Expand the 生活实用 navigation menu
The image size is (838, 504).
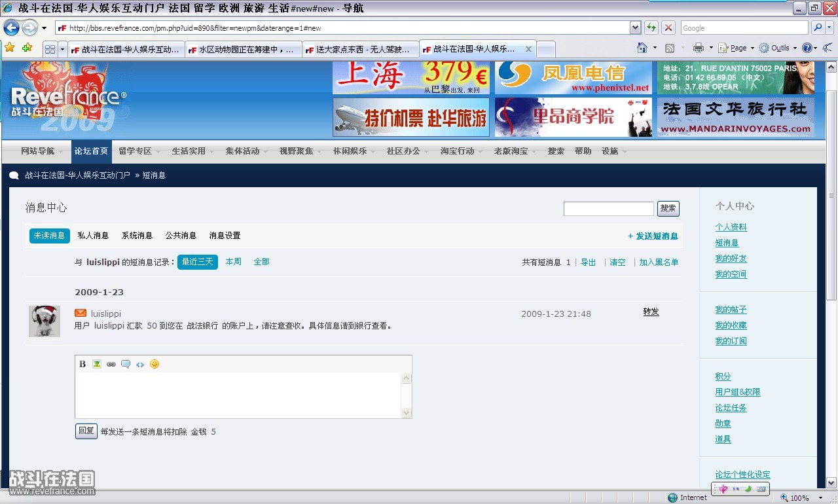193,151
